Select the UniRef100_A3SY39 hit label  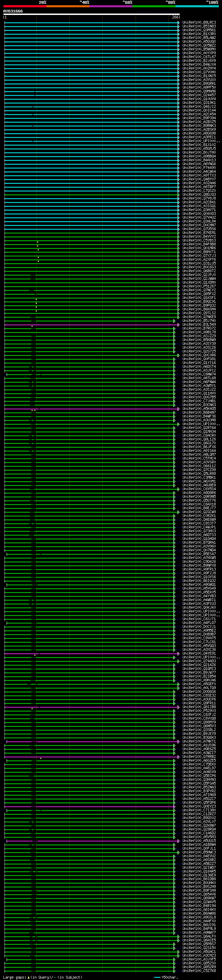[199, 343]
